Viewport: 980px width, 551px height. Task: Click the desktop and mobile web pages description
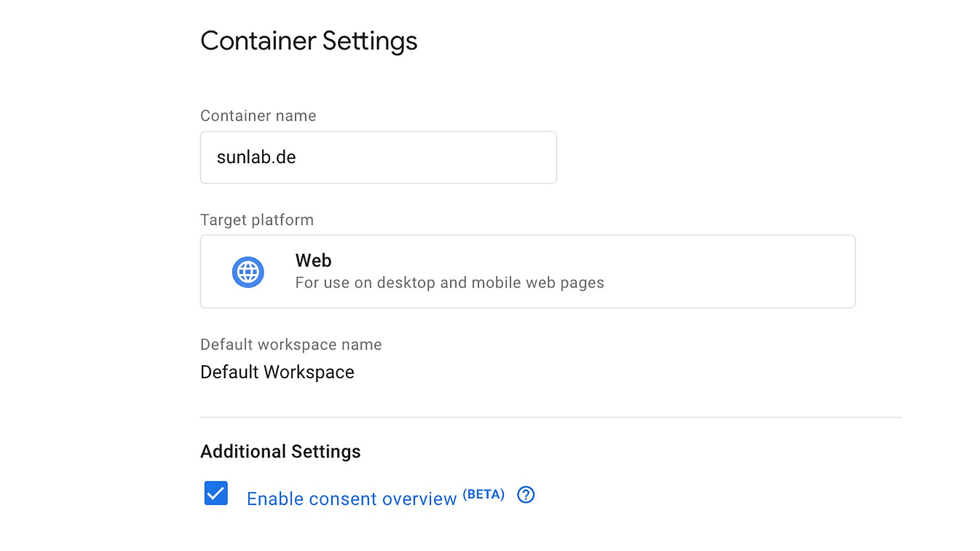click(449, 282)
